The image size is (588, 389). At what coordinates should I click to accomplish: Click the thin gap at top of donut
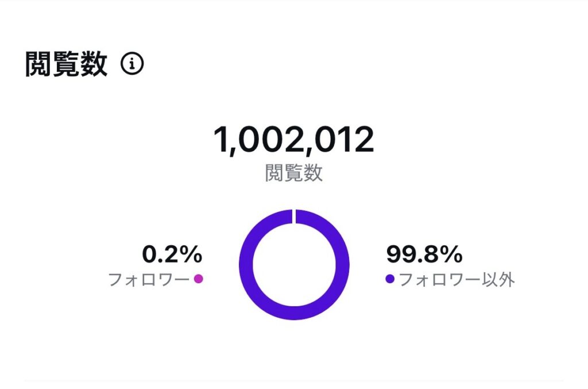[x=295, y=216]
